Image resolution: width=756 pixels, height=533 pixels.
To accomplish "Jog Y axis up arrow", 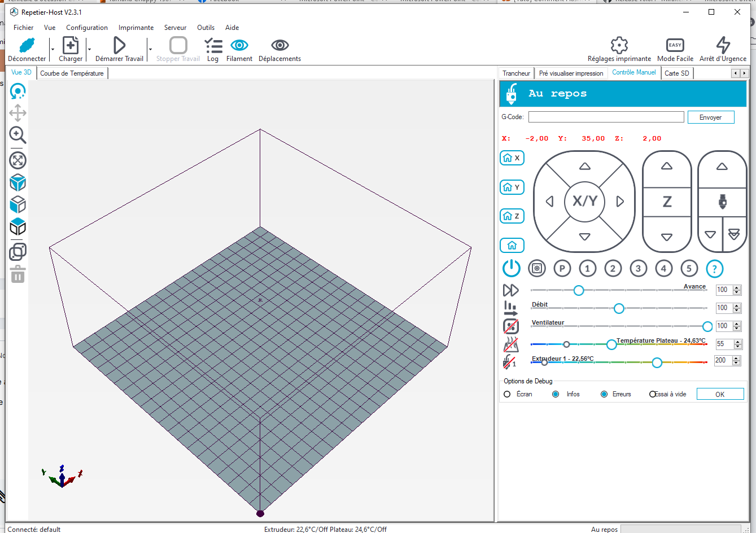I will 585,166.
